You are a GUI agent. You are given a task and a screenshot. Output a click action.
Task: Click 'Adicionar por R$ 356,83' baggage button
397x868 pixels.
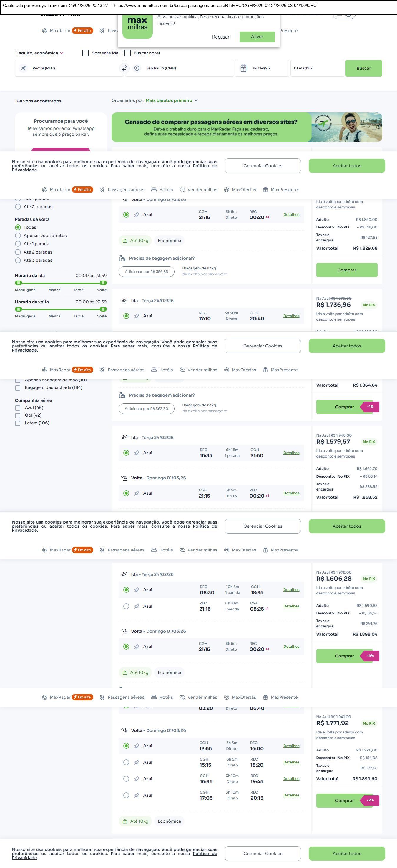pos(146,272)
